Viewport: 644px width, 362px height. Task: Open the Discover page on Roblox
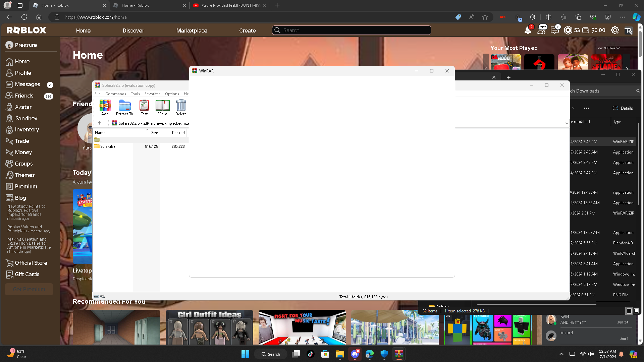click(133, 31)
